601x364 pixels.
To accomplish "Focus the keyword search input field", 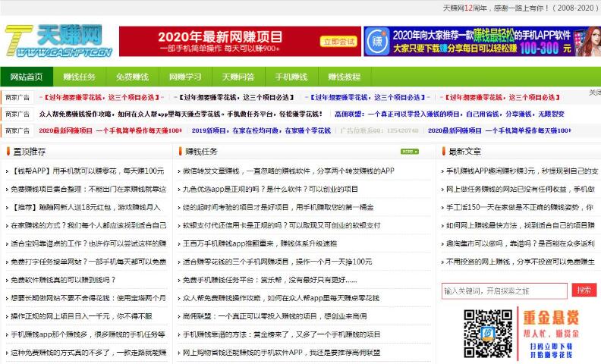I will [505, 291].
